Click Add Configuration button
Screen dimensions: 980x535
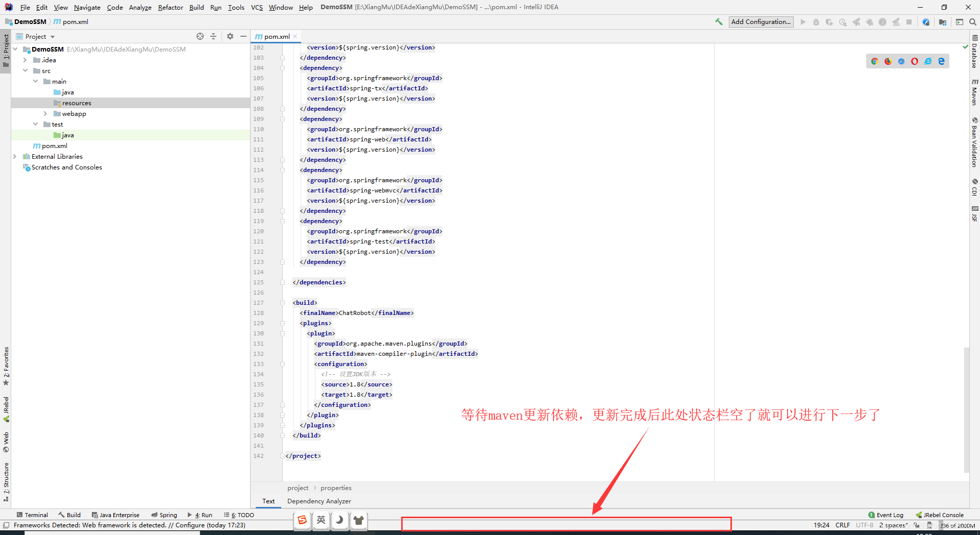point(761,21)
